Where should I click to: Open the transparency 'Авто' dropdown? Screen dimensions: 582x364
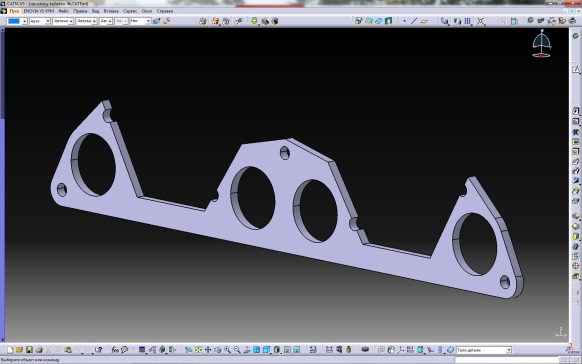pos(48,22)
